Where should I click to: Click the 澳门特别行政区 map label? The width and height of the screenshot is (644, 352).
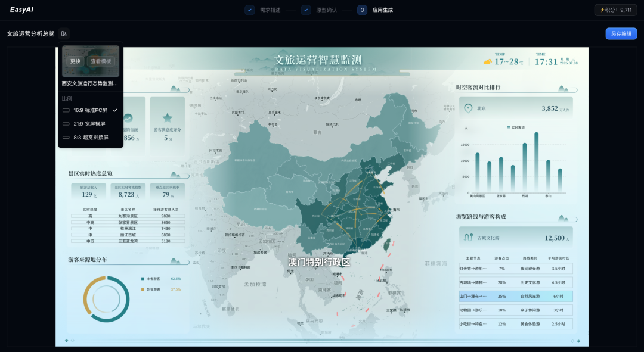pyautogui.click(x=319, y=262)
